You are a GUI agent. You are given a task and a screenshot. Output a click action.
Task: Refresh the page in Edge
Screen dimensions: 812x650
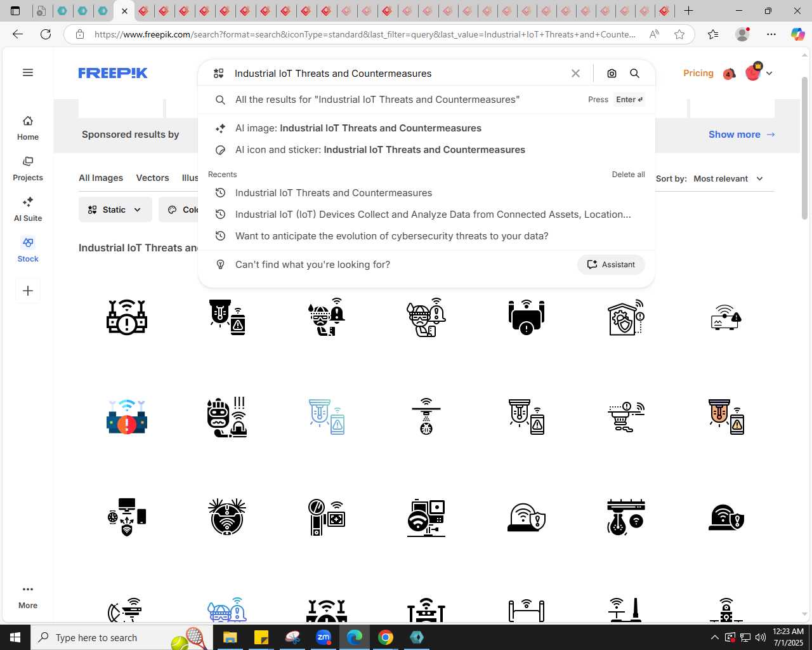click(46, 34)
